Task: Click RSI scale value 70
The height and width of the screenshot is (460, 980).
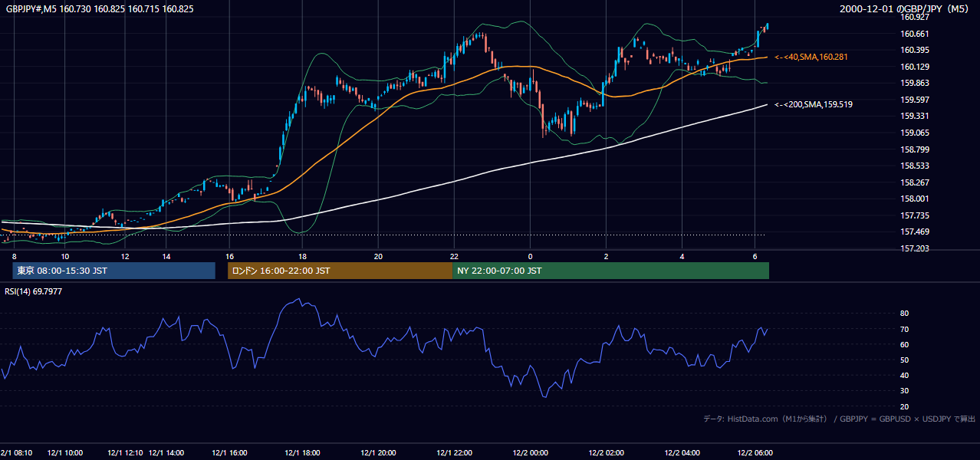Action: (x=904, y=329)
